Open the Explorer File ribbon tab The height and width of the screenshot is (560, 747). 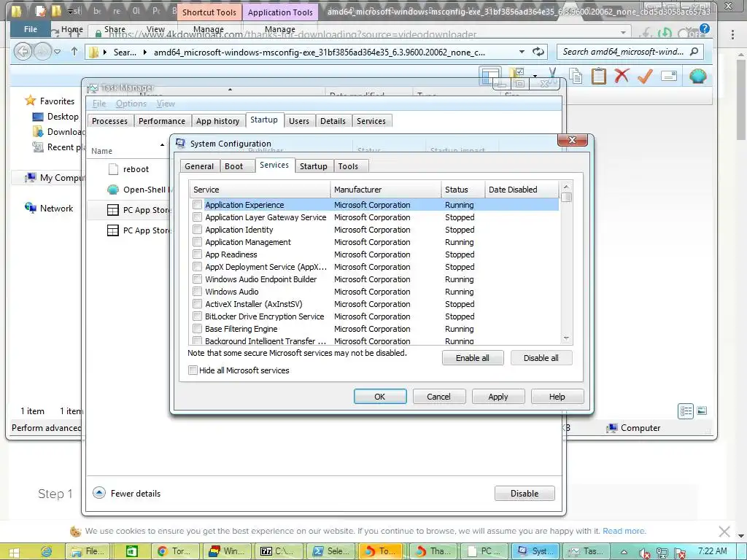[x=31, y=29]
